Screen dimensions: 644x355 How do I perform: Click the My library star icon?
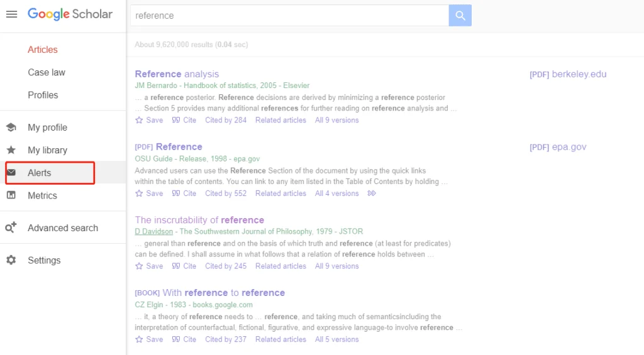point(11,150)
